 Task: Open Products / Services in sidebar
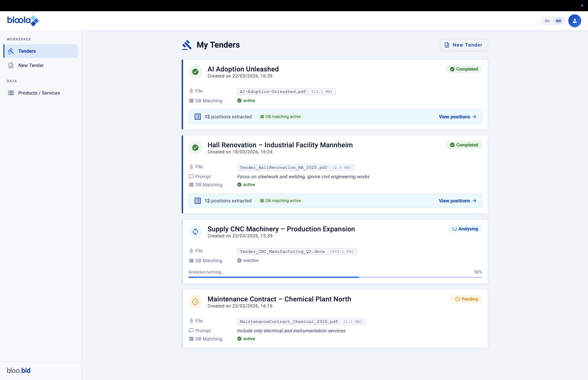[39, 93]
